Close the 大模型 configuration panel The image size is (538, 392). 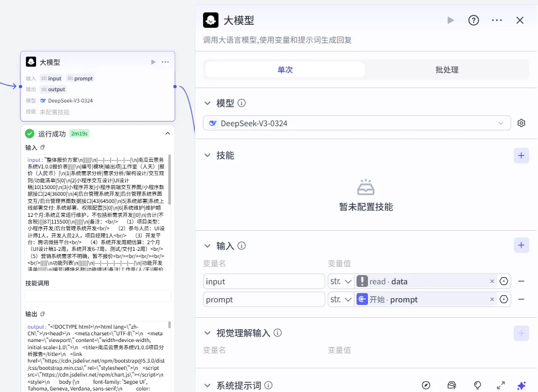pos(520,20)
